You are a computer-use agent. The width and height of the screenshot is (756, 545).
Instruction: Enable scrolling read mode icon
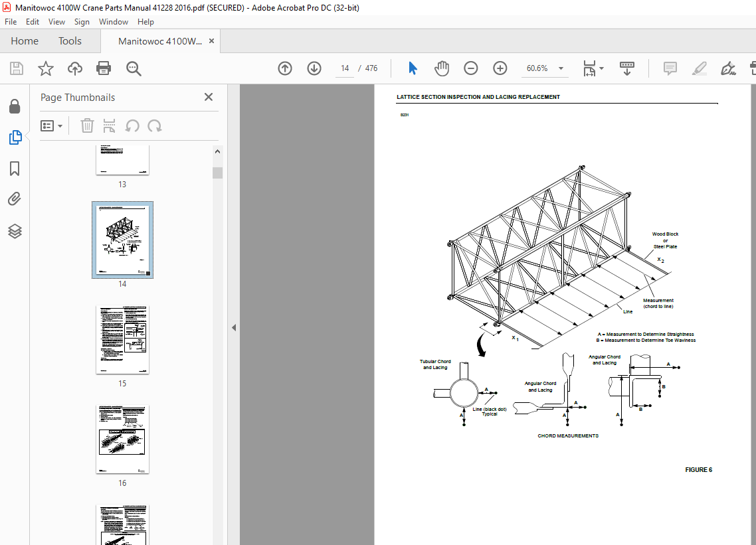click(x=626, y=68)
